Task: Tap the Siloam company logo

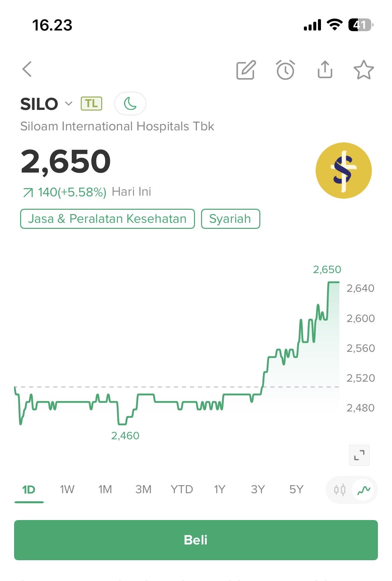Action: [x=343, y=171]
